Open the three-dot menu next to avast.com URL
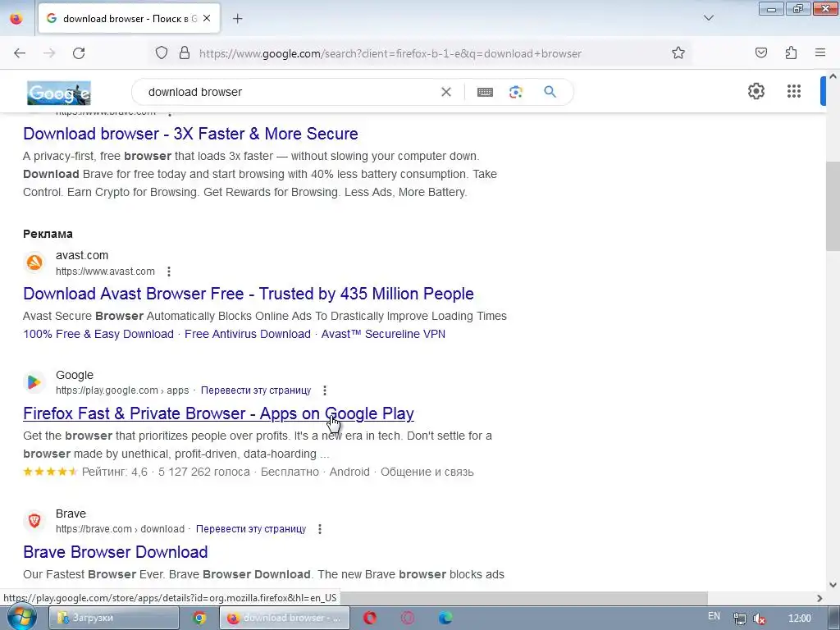 point(169,271)
